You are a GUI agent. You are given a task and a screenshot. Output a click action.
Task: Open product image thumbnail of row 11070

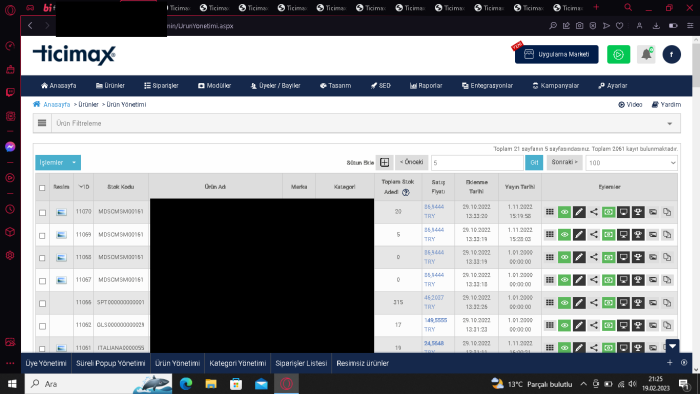pyautogui.click(x=61, y=212)
